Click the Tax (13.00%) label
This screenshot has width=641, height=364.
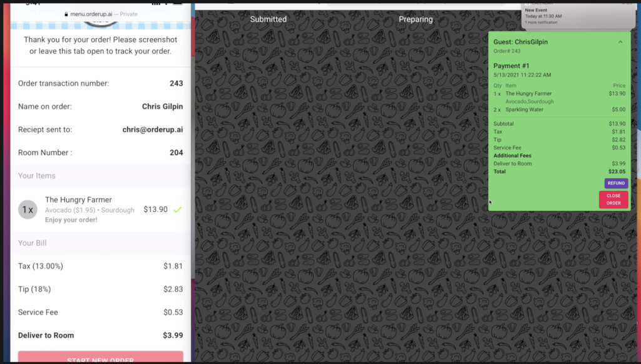click(41, 266)
